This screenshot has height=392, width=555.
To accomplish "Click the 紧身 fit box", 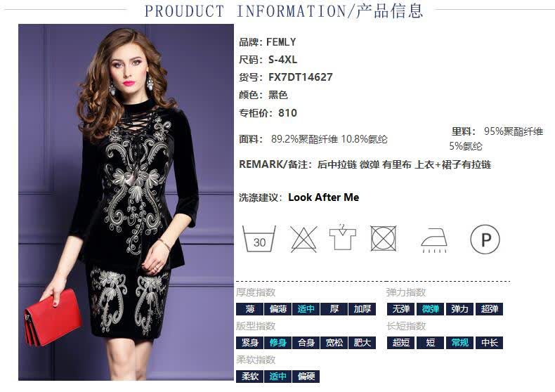I will click(x=250, y=342).
